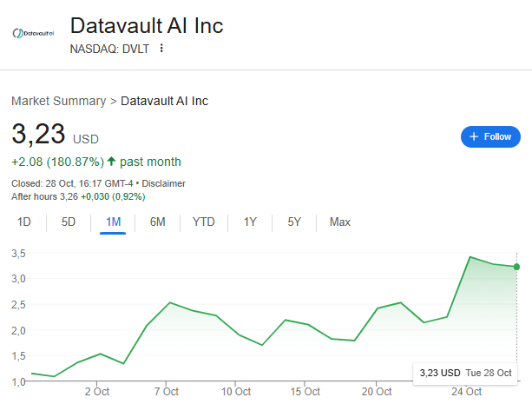Click the Datavault AI Inc heading

coord(146,25)
